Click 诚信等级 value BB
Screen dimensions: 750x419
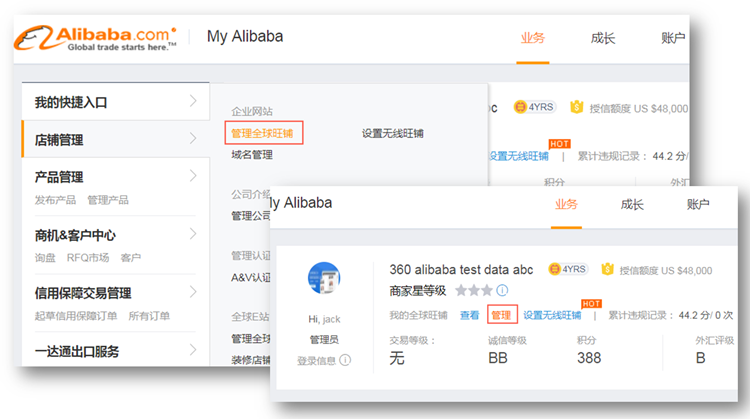(x=498, y=358)
